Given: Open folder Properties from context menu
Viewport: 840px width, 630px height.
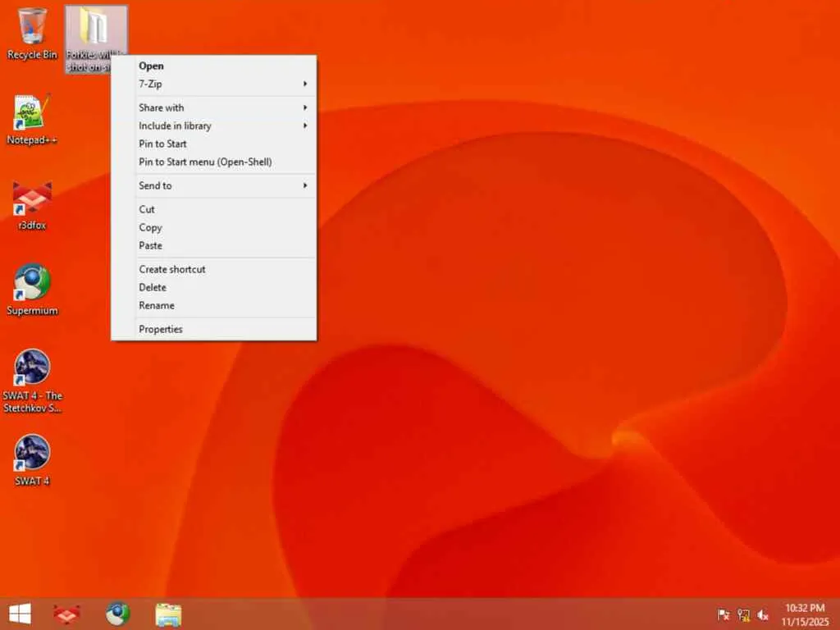Looking at the screenshot, I should coord(214,330).
